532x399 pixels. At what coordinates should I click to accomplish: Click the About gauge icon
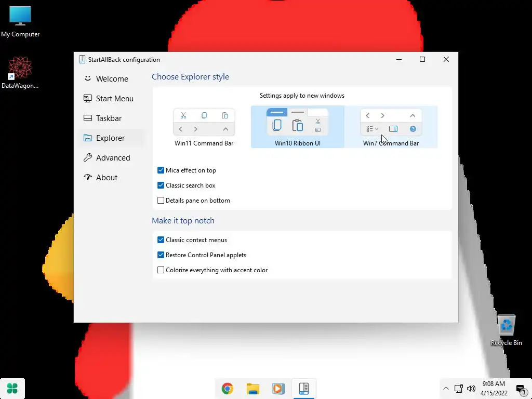[x=87, y=177]
